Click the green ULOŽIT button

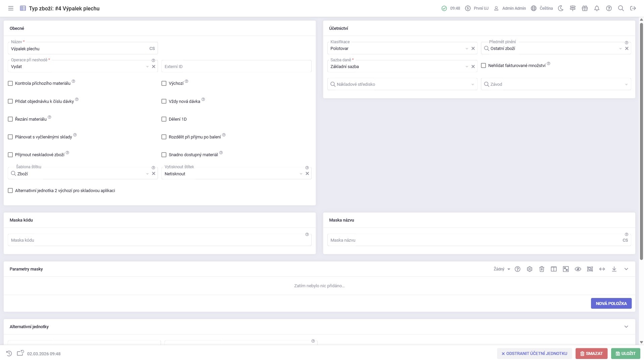coord(626,354)
